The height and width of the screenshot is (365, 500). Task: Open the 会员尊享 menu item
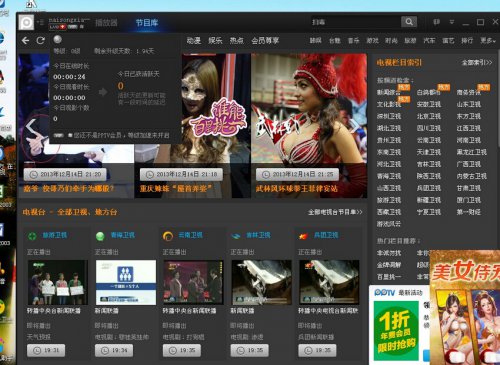(265, 41)
